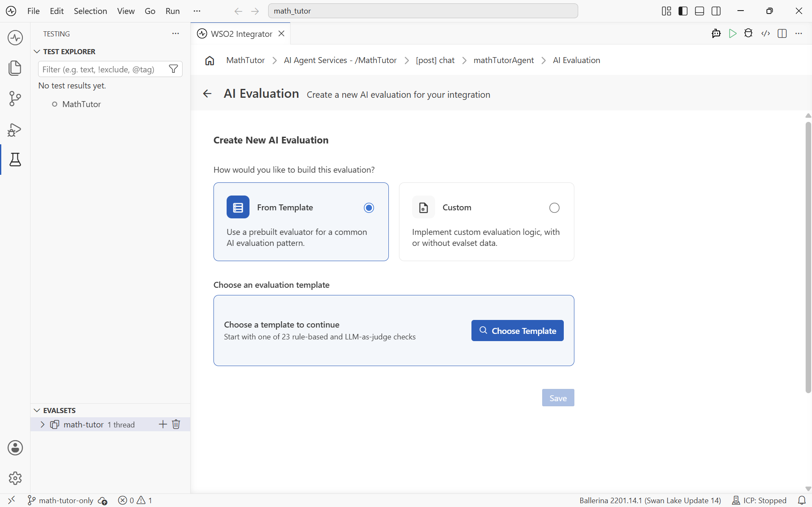
Task: Toggle primary side bar visibility
Action: click(x=683, y=11)
